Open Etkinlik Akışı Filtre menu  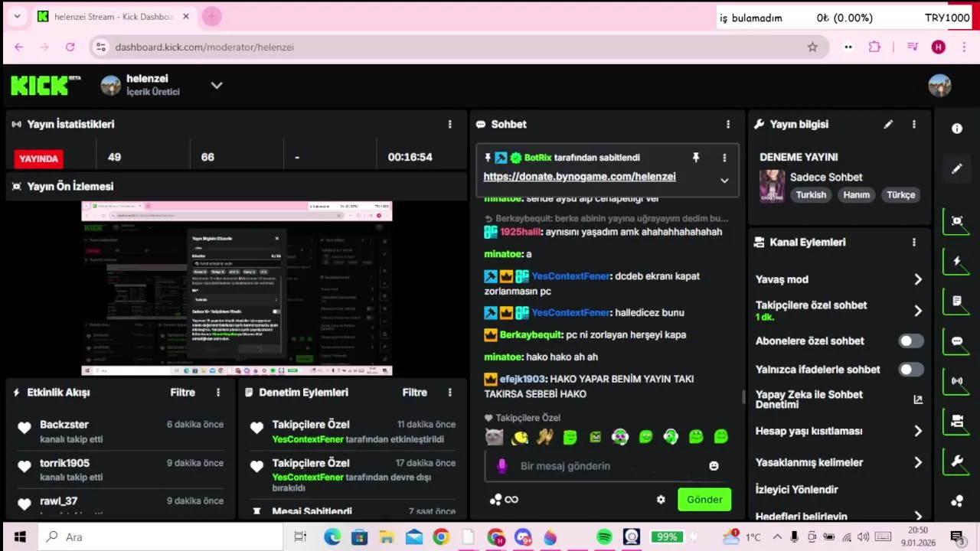(182, 392)
